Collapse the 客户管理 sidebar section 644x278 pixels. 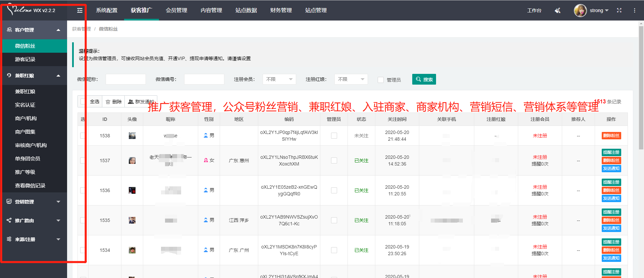(x=58, y=30)
